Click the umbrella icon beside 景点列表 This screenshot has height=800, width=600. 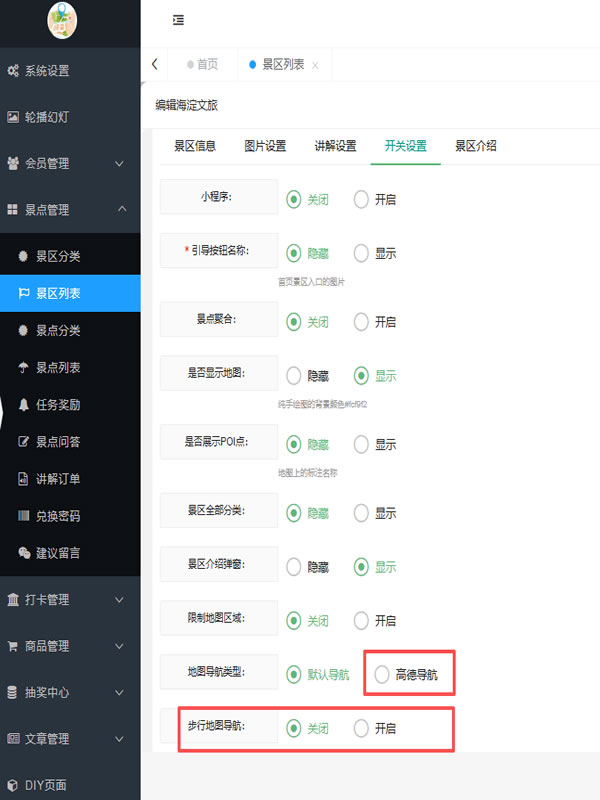23,367
